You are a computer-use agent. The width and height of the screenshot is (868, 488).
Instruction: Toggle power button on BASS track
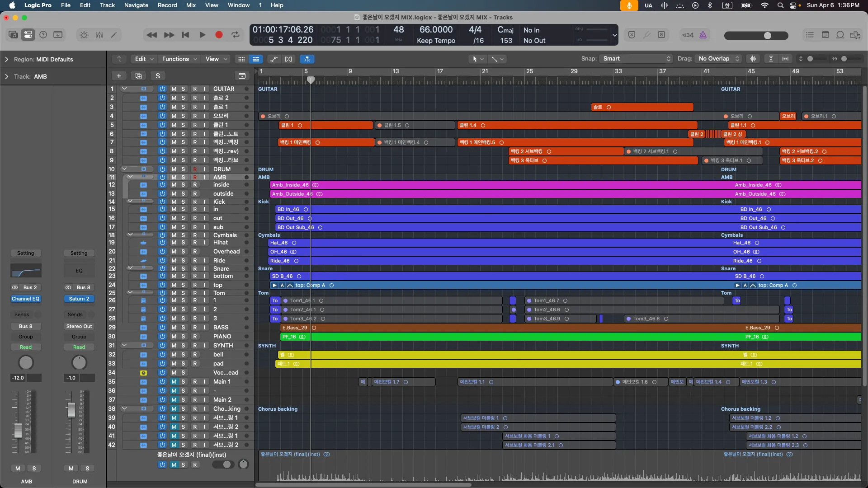tap(162, 328)
